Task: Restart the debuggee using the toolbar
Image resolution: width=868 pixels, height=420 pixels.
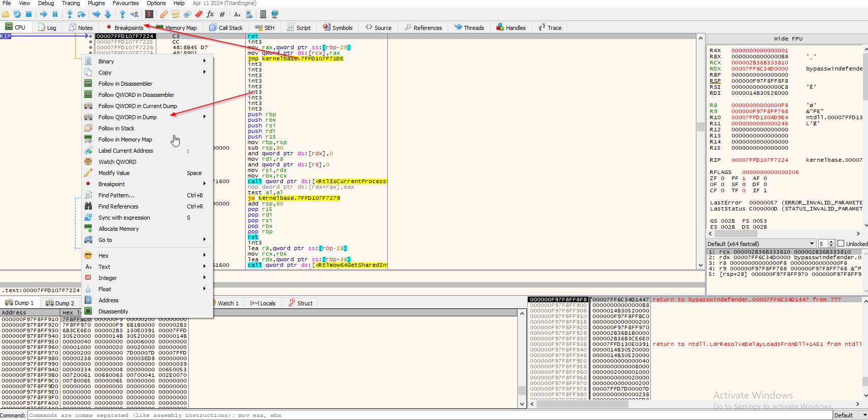Action: click(x=17, y=14)
